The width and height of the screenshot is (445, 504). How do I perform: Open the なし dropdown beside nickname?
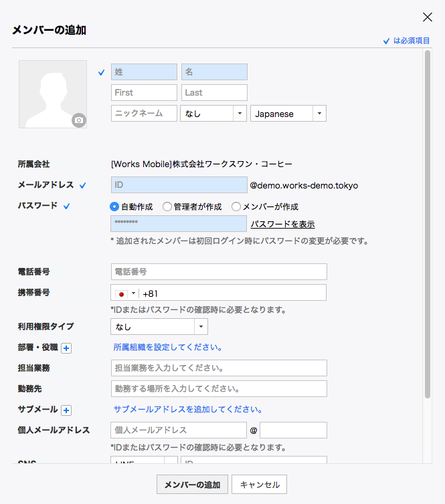point(213,114)
